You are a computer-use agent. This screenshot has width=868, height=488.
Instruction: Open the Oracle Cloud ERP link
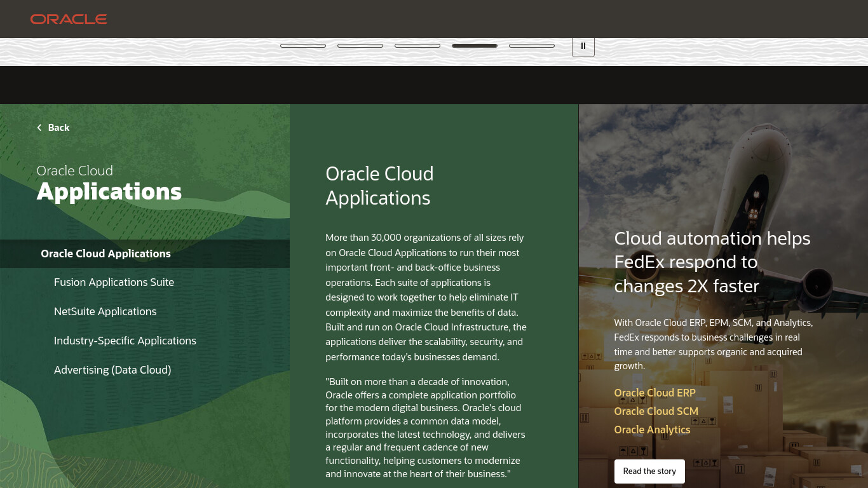(654, 393)
